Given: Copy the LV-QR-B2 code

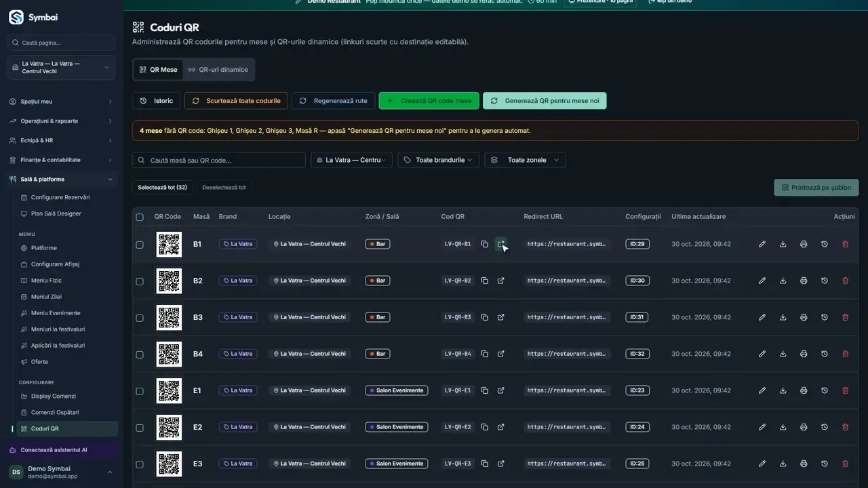Looking at the screenshot, I should coord(484,281).
